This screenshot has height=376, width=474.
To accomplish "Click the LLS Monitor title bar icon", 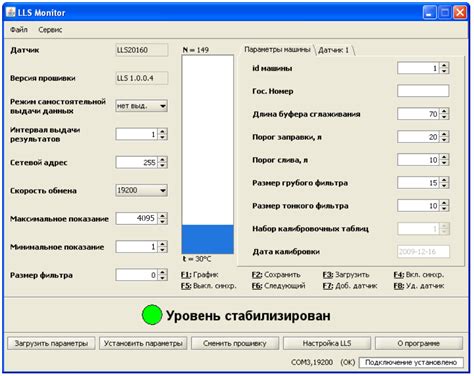I will 11,12.
